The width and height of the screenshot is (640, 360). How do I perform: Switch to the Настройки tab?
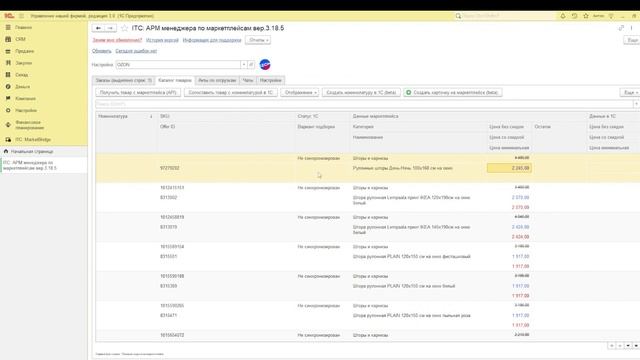(x=271, y=80)
